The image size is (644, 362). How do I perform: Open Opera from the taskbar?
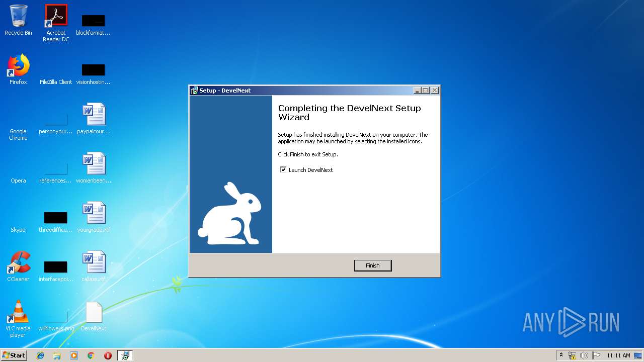[108, 355]
